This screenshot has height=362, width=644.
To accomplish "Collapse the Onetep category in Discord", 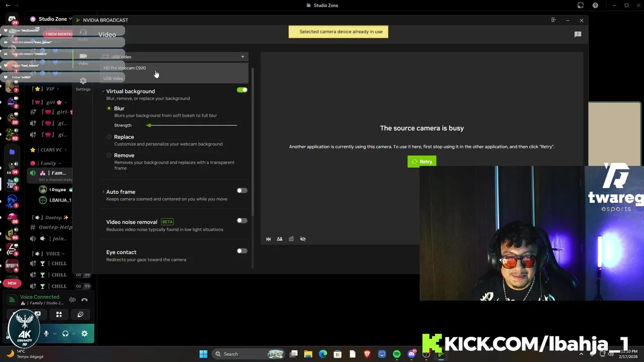I will click(49, 217).
